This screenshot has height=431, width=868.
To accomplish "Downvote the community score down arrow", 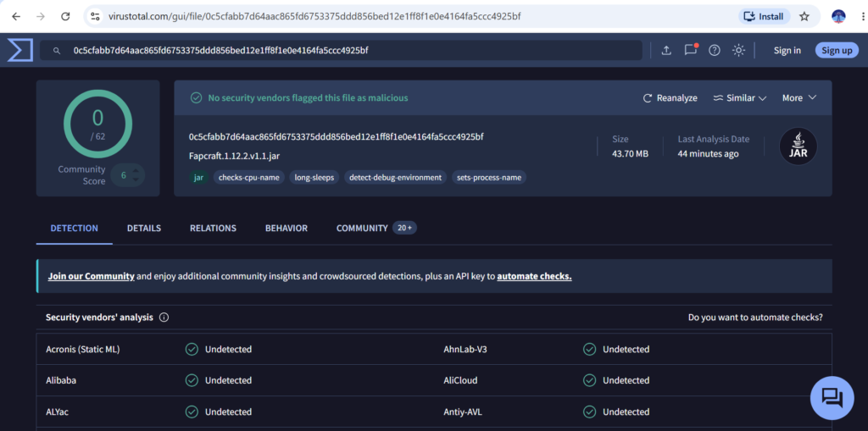I will (136, 181).
